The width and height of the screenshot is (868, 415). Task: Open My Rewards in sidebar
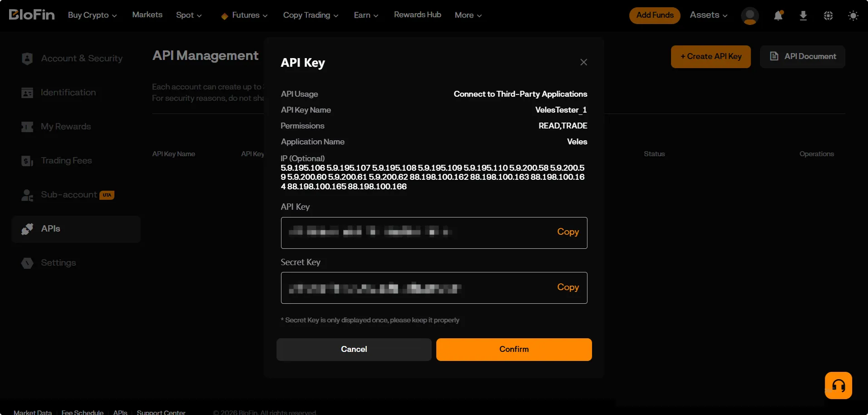click(66, 126)
